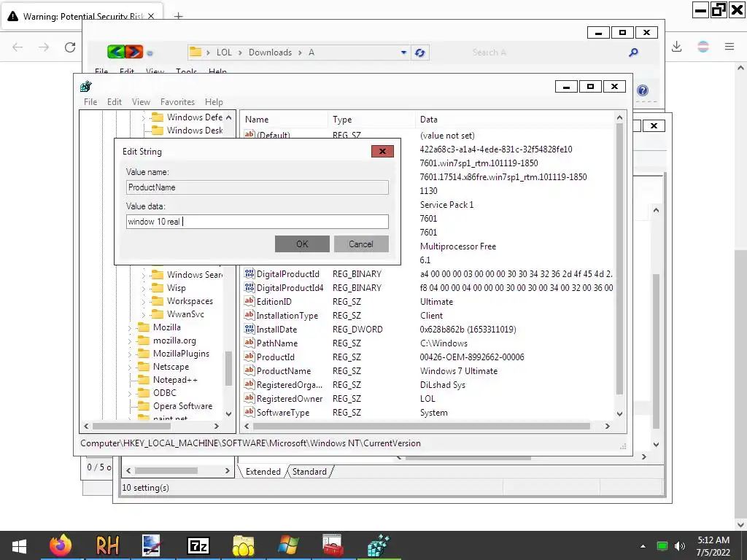
Task: Click the Type column header
Action: pyautogui.click(x=371, y=120)
